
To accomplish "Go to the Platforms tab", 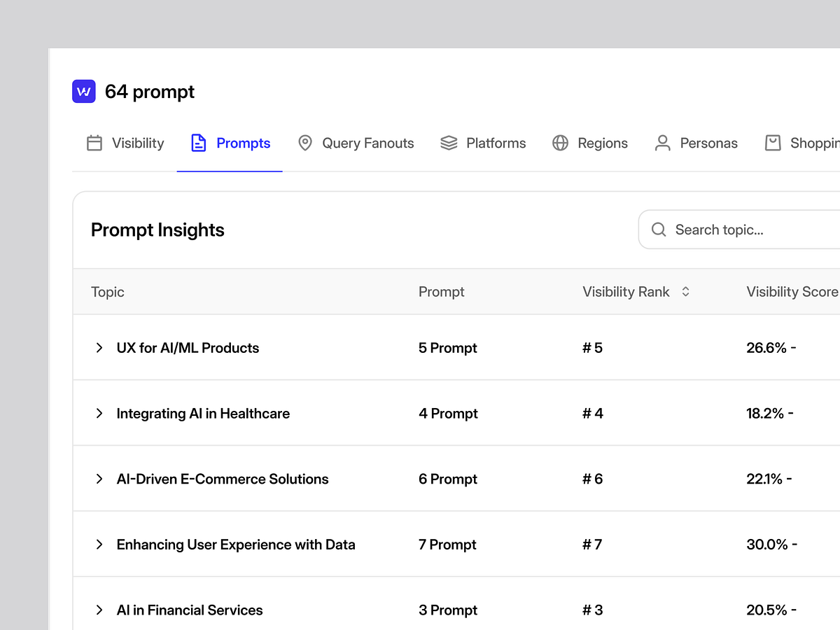I will click(483, 143).
